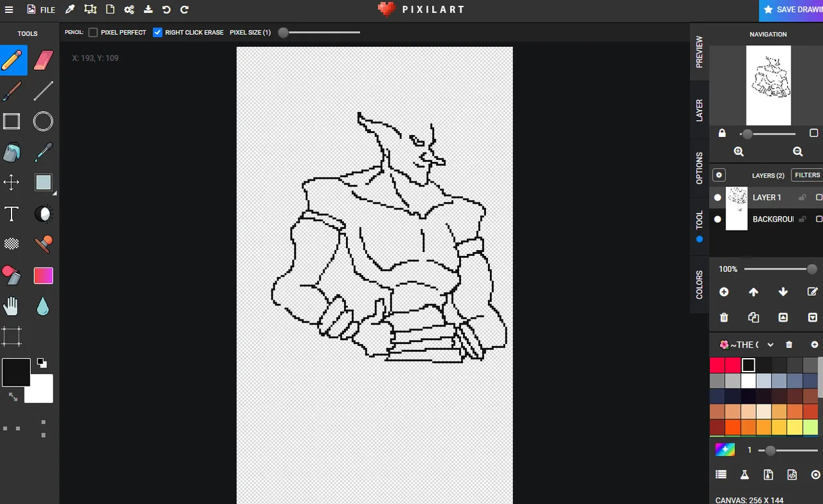Select the Stamp tool
Viewport: 823px width, 504px height.
pos(43,244)
